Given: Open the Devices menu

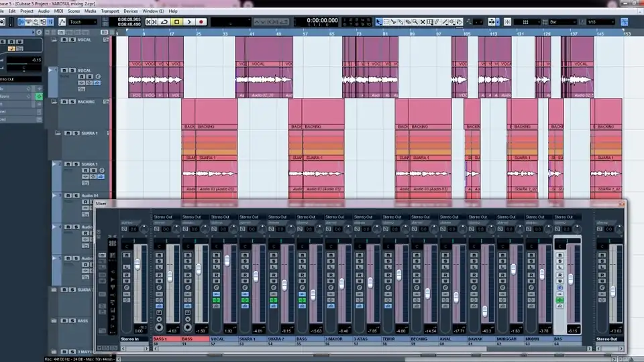Looking at the screenshot, I should coord(131,11).
